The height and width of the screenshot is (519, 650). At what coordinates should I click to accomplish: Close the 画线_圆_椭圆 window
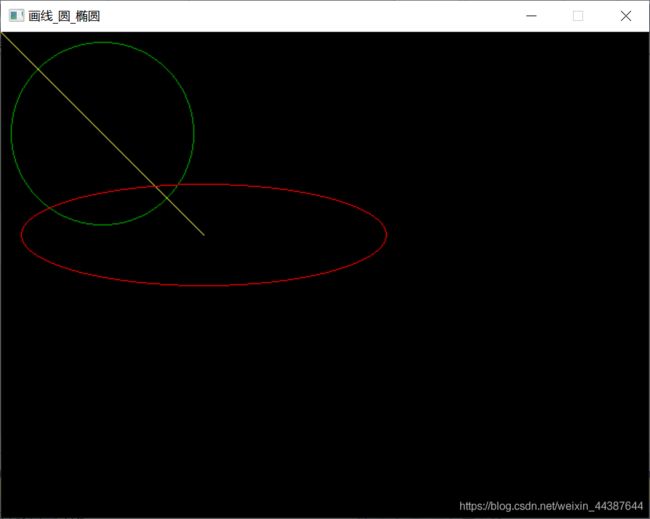[x=626, y=16]
